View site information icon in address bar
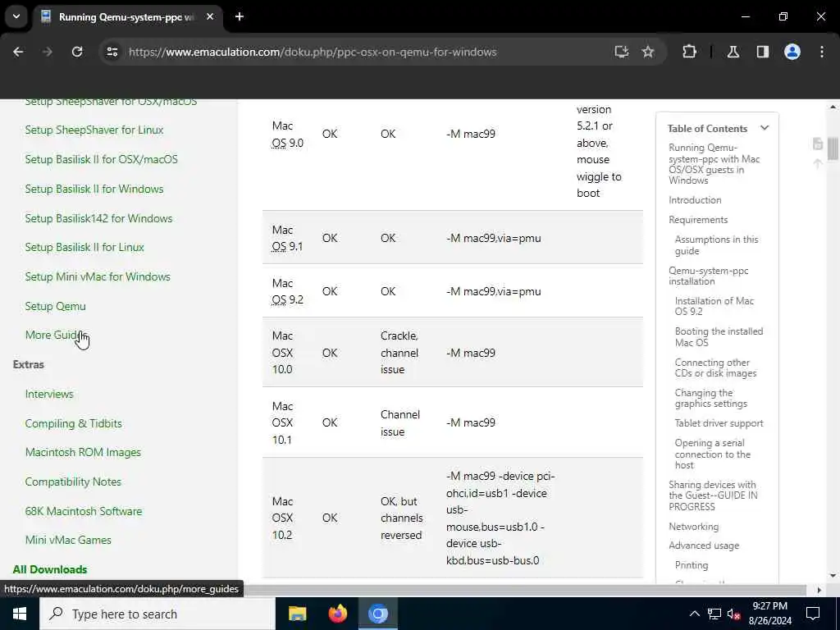 (112, 52)
